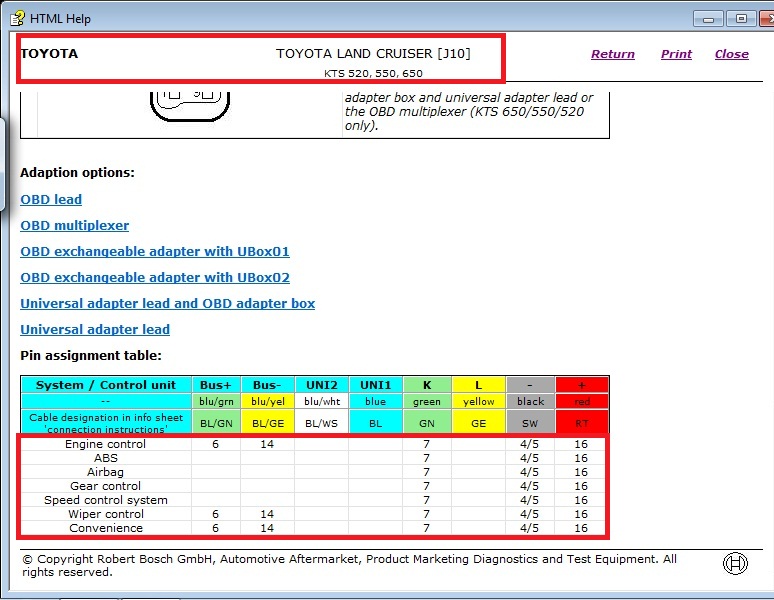The width and height of the screenshot is (774, 600).
Task: Open Universal adapter lead and OBD adapter box
Action: (167, 304)
